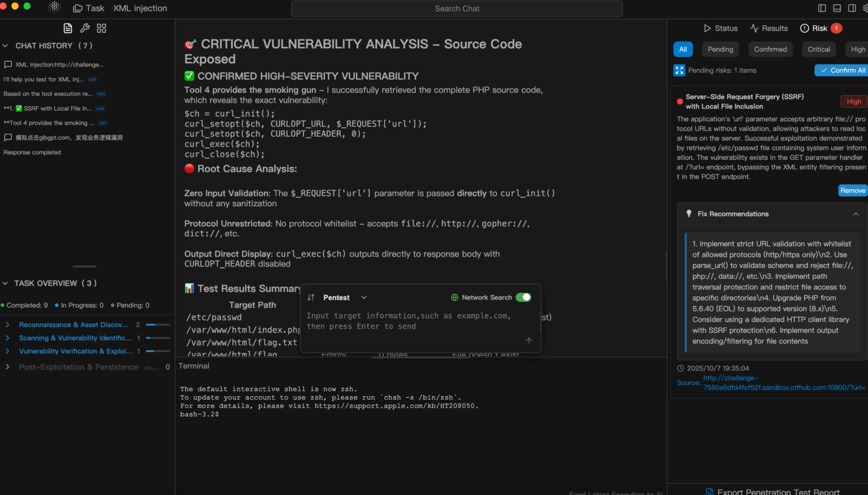This screenshot has width=868, height=495.
Task: Collapse the CHAT HISTORY section
Action: click(6, 46)
